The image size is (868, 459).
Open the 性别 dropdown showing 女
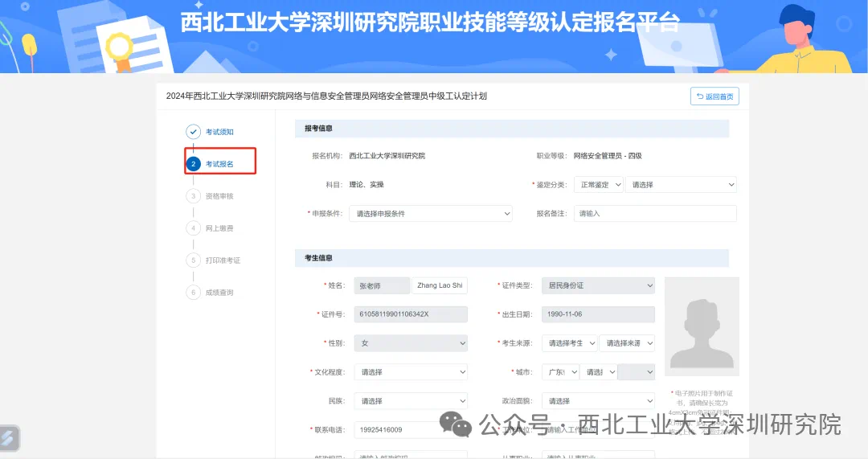tap(411, 343)
